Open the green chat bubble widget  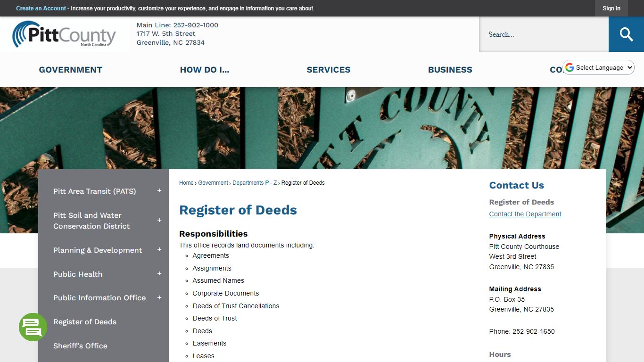pyautogui.click(x=33, y=327)
